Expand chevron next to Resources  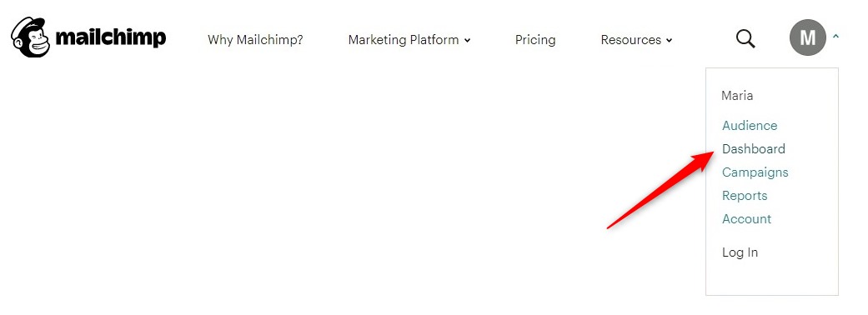click(x=670, y=40)
